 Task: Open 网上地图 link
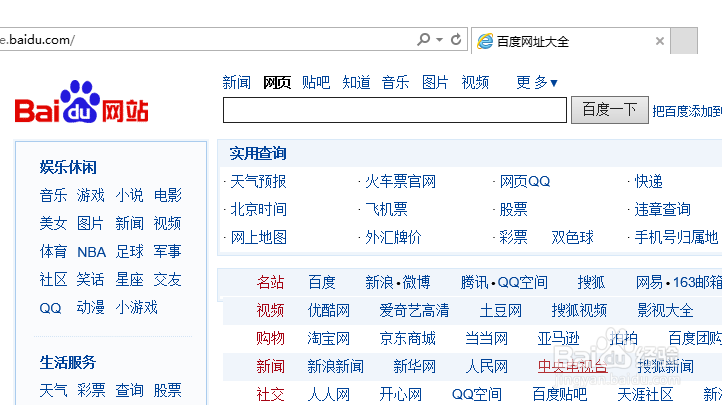tap(258, 238)
